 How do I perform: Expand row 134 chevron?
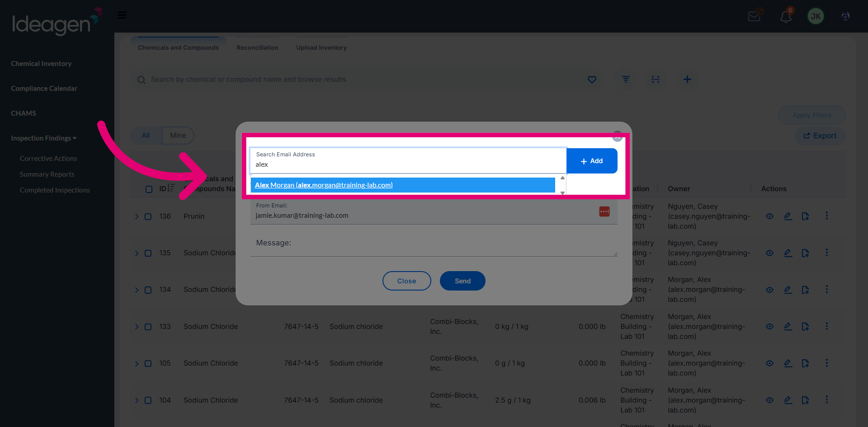tap(137, 290)
